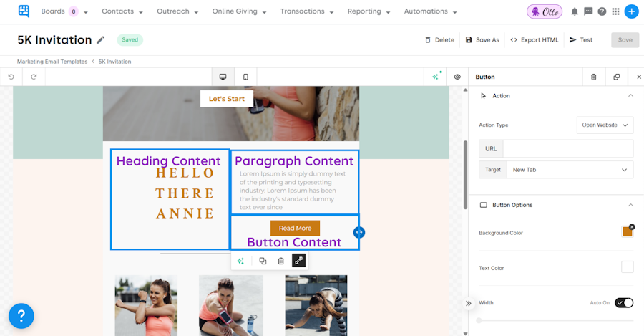Click the Delete template button
Viewport: 644px width, 336px height.
(x=439, y=40)
